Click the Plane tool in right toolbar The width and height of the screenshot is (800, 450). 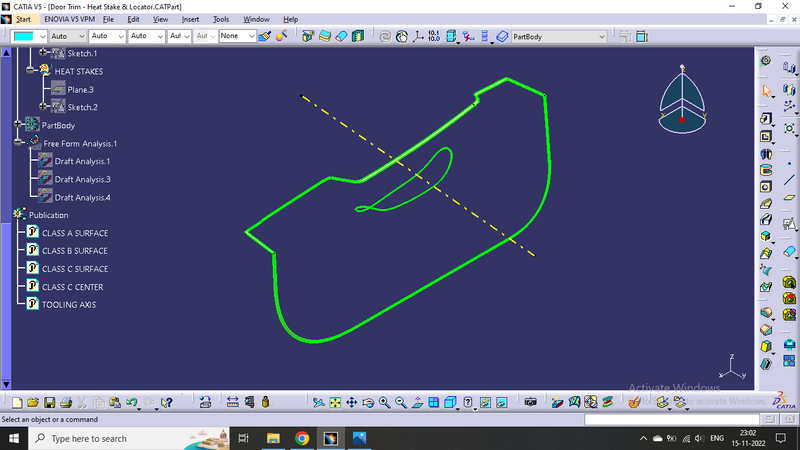(x=789, y=197)
